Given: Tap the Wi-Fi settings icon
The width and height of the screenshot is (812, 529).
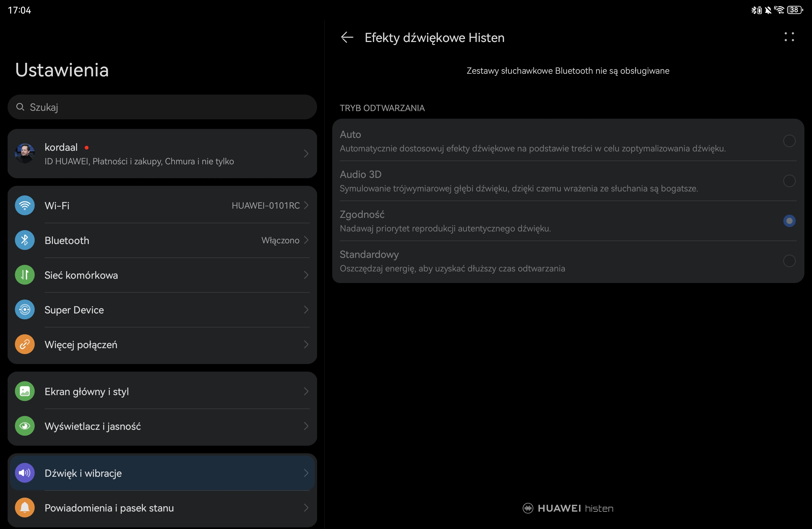Looking at the screenshot, I should tap(24, 205).
